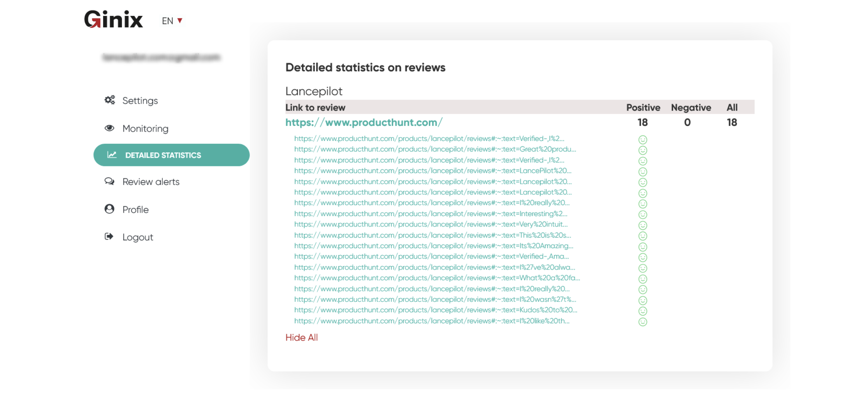Click smiley icon for the I%20like%20th review
Viewport: 868px width, 416px height.
pyautogui.click(x=643, y=322)
